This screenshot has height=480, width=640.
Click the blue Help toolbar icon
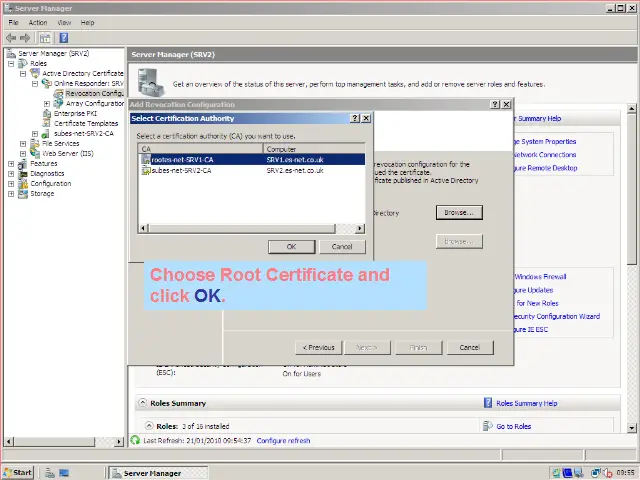point(64,38)
